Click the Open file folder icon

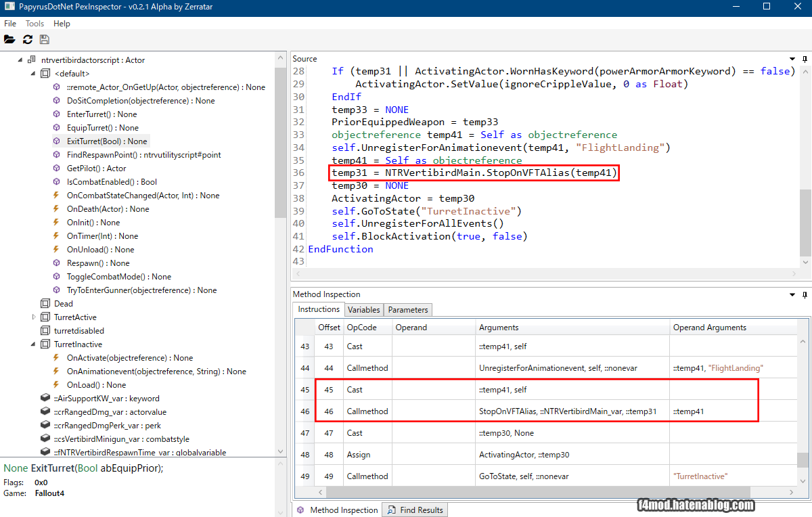(x=9, y=40)
